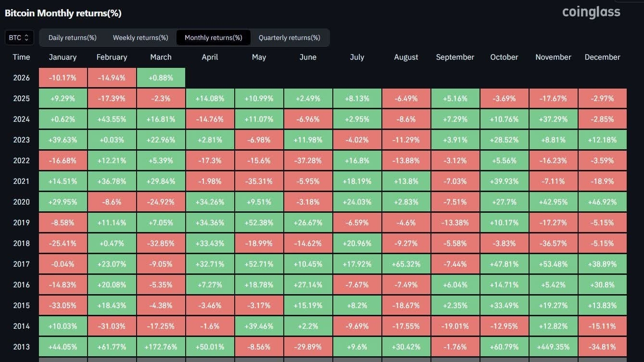The height and width of the screenshot is (362, 644).
Task: Select the 2014 row label
Action: (x=21, y=326)
